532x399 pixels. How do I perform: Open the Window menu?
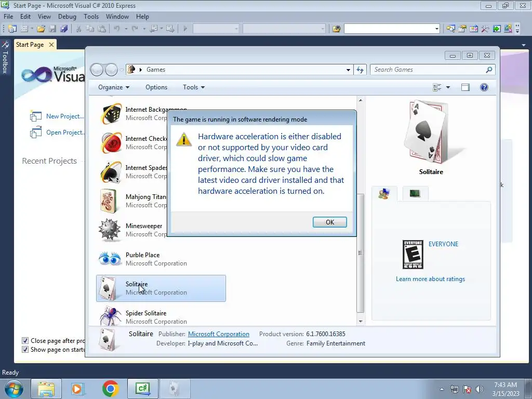click(117, 16)
